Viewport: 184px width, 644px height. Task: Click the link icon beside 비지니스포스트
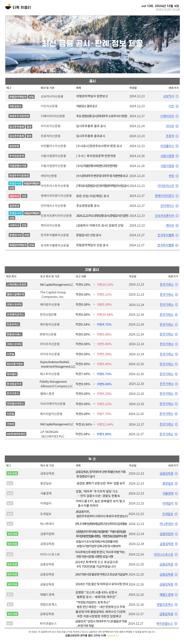point(176,554)
